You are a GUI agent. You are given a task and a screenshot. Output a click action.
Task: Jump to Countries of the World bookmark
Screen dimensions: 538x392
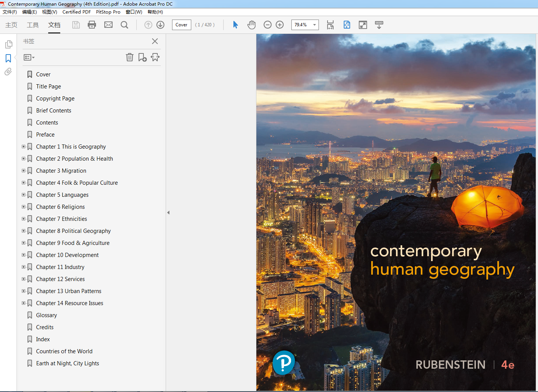64,351
